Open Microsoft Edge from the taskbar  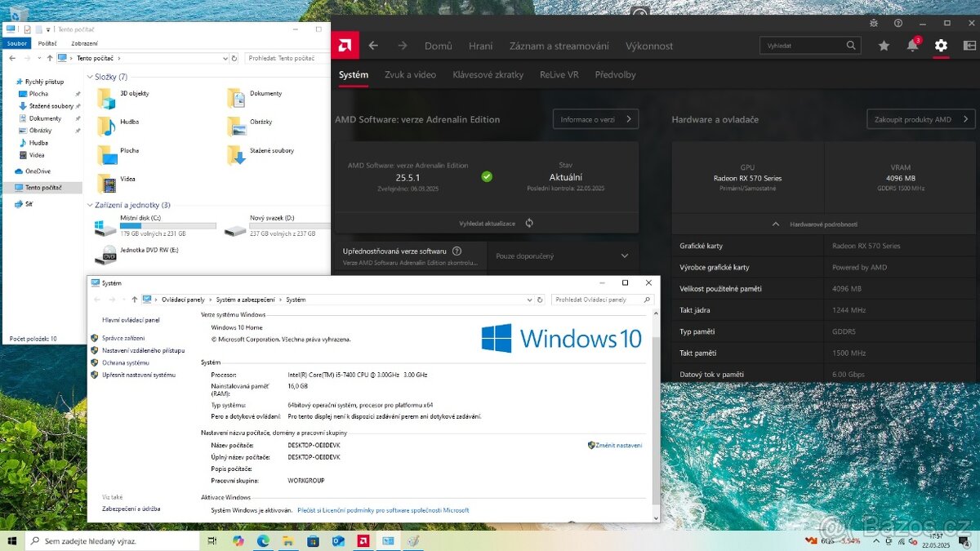point(263,540)
